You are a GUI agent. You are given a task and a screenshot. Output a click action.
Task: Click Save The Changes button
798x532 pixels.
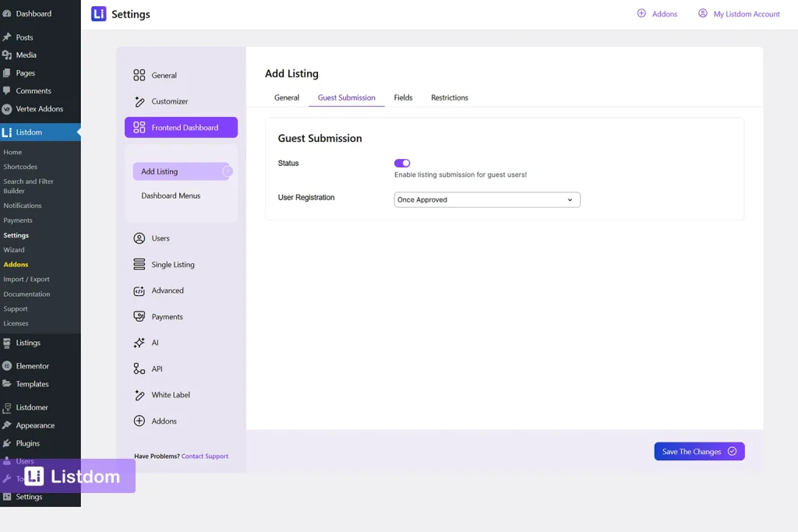click(699, 451)
